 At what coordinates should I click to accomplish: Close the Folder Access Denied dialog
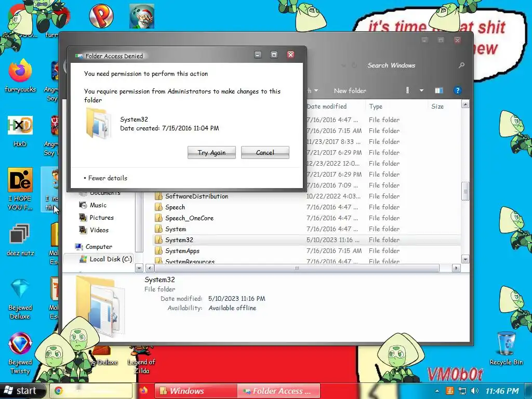(x=290, y=55)
